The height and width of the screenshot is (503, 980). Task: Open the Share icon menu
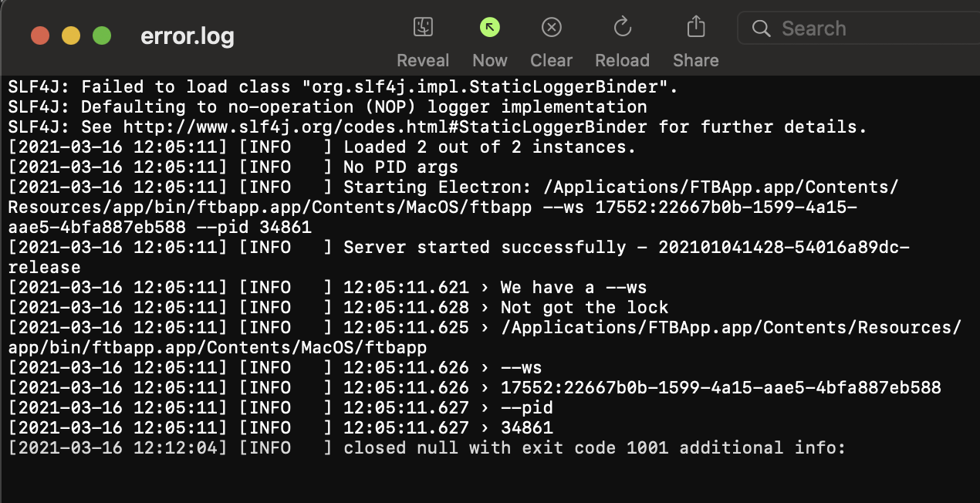pos(695,29)
